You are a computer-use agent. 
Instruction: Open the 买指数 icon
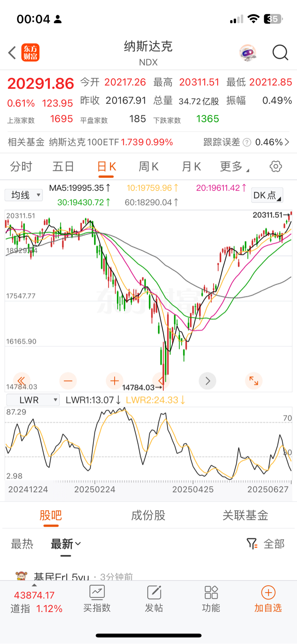[x=97, y=592]
